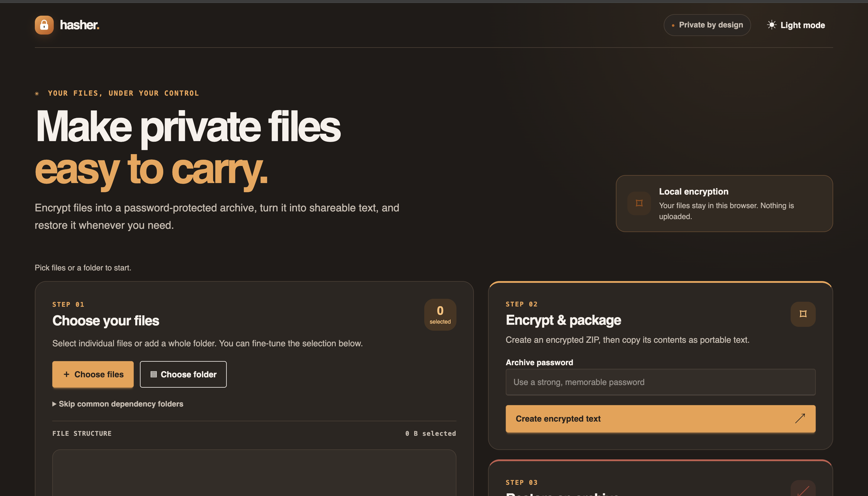Click the Create encrypted text button

click(660, 418)
